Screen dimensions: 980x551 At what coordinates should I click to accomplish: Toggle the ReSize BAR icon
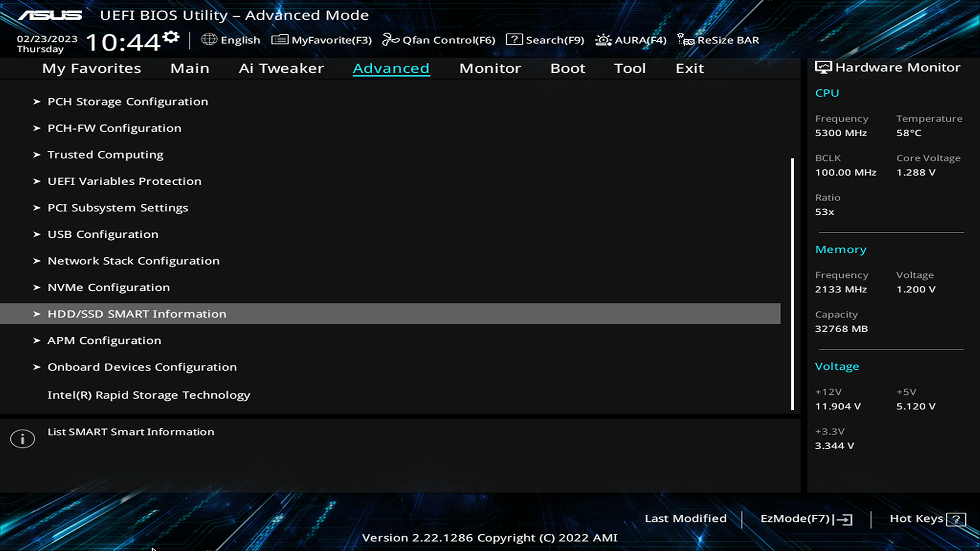[685, 39]
